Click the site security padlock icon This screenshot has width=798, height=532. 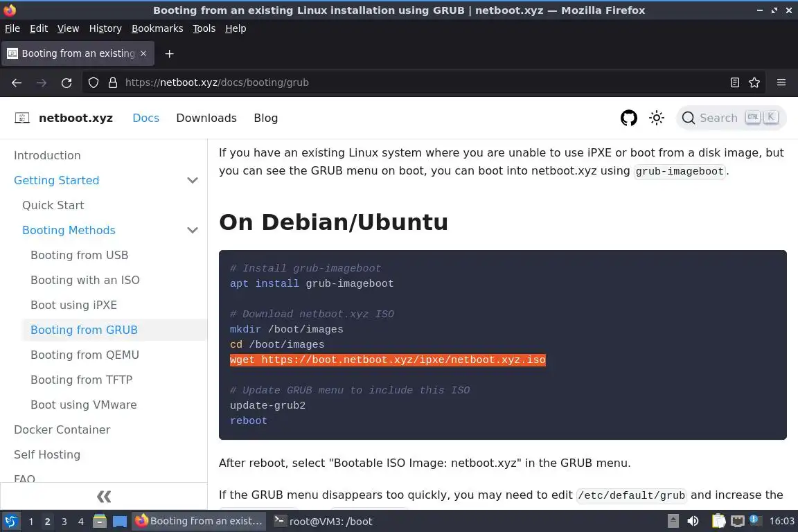[113, 82]
